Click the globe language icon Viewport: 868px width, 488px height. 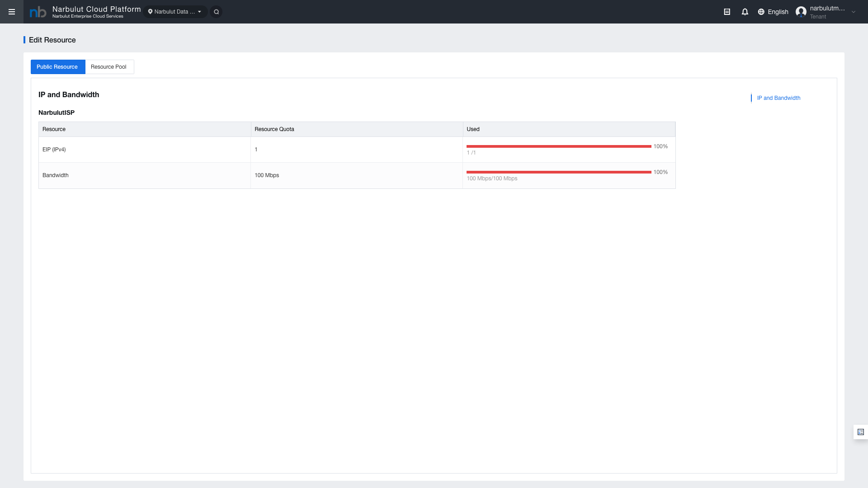[x=761, y=12]
